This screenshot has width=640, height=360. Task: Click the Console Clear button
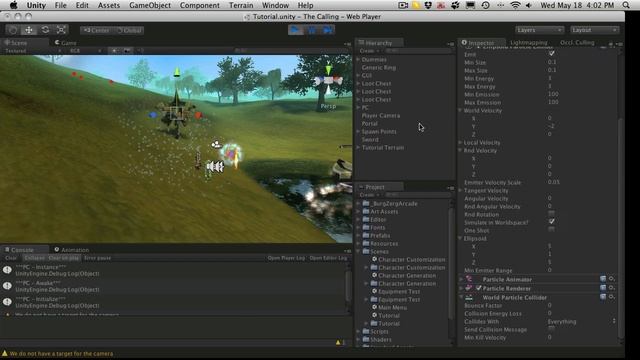click(11, 258)
